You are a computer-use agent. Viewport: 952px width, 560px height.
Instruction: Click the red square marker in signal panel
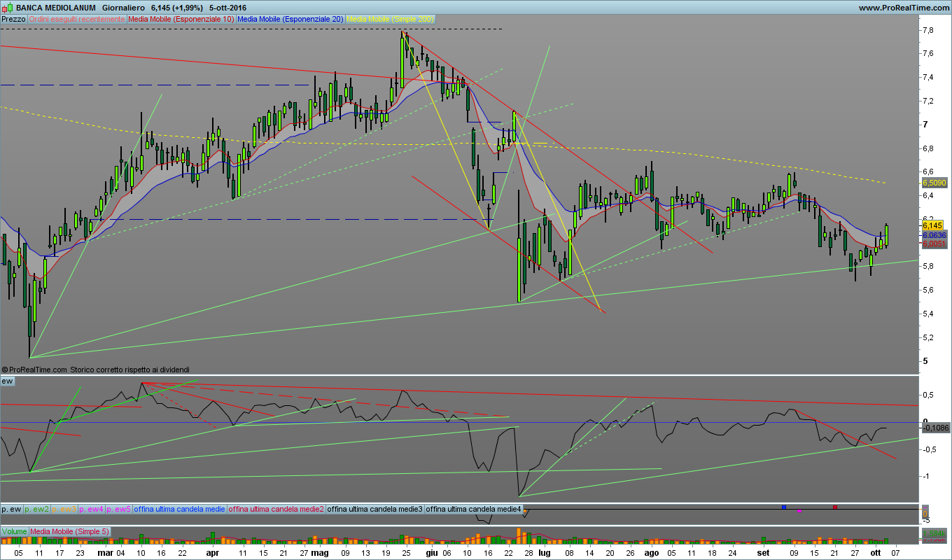pos(834,506)
